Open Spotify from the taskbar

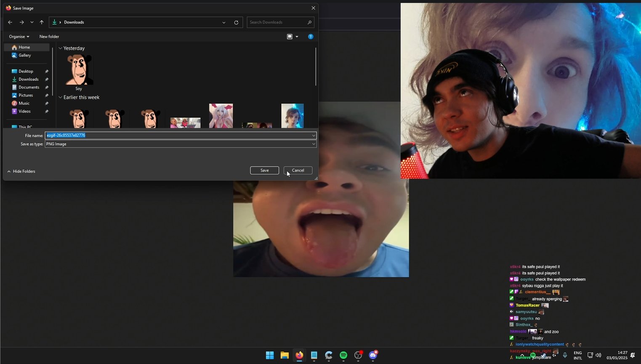tap(343, 355)
